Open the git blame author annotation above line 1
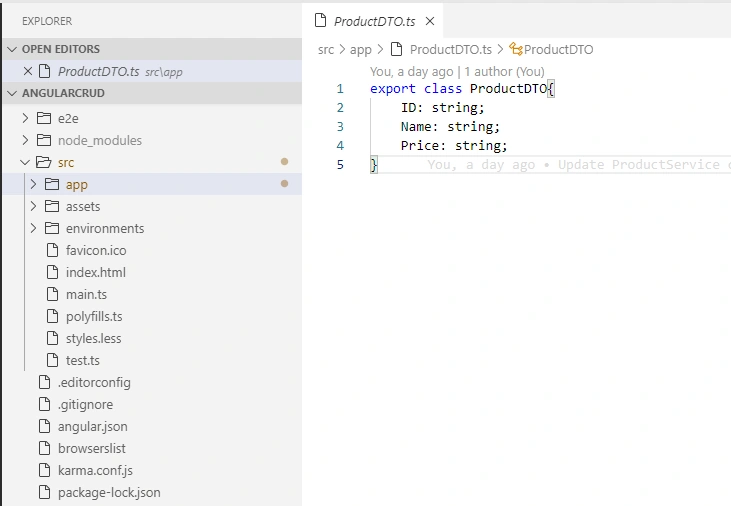This screenshot has width=731, height=506. pyautogui.click(x=457, y=71)
